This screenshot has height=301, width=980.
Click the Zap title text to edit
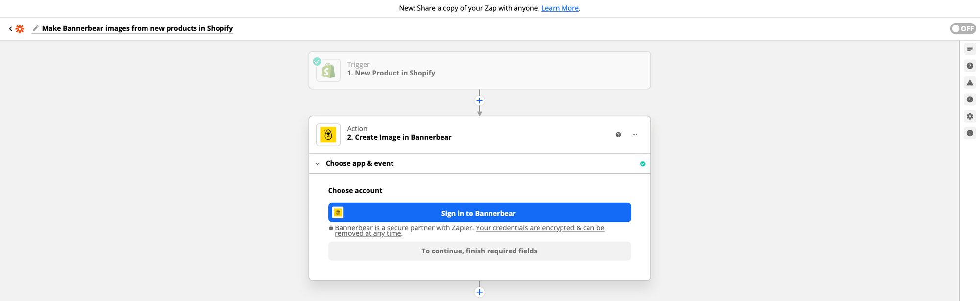point(137,28)
